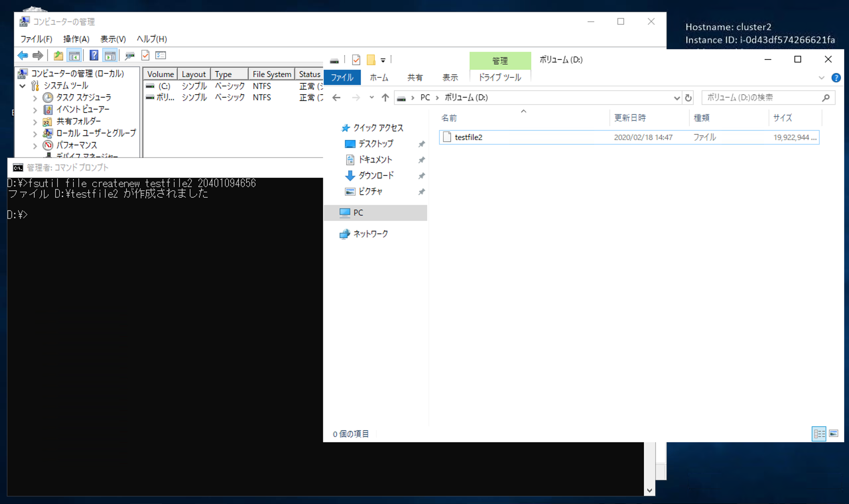Collapse the システム ツール tree node
Image resolution: width=849 pixels, height=504 pixels.
(x=23, y=86)
